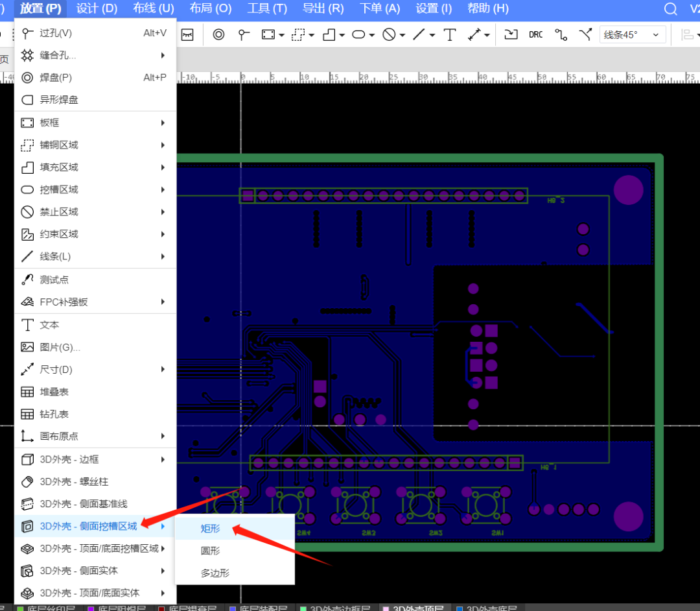Open the 线条45° routing angle dropdown
Image resolution: width=700 pixels, height=611 pixels.
click(x=632, y=34)
